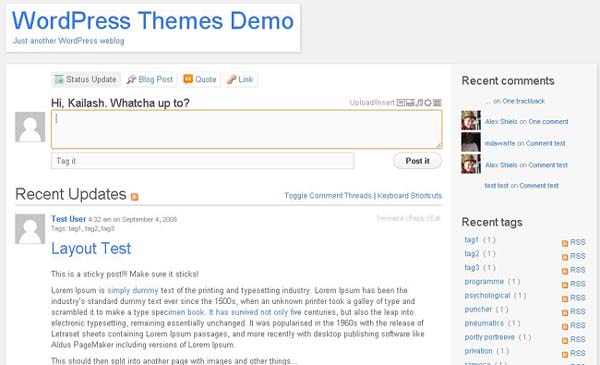Click the RSS icon for pneumatics tag

click(565, 326)
